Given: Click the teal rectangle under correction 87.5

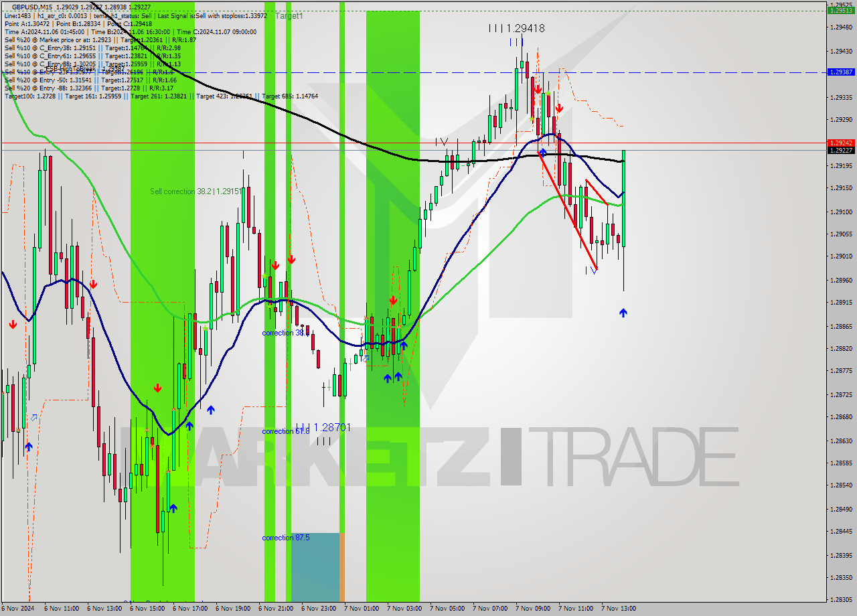Looking at the screenshot, I should click(315, 567).
